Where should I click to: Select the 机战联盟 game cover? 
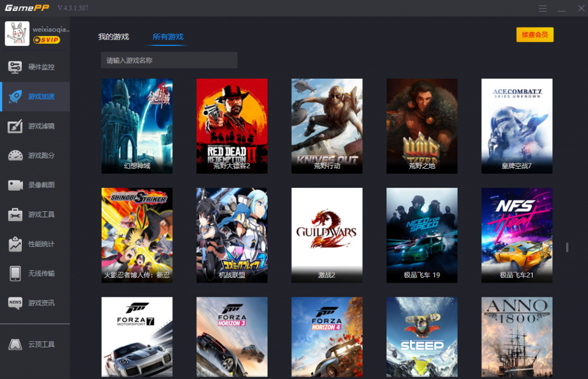tap(232, 235)
